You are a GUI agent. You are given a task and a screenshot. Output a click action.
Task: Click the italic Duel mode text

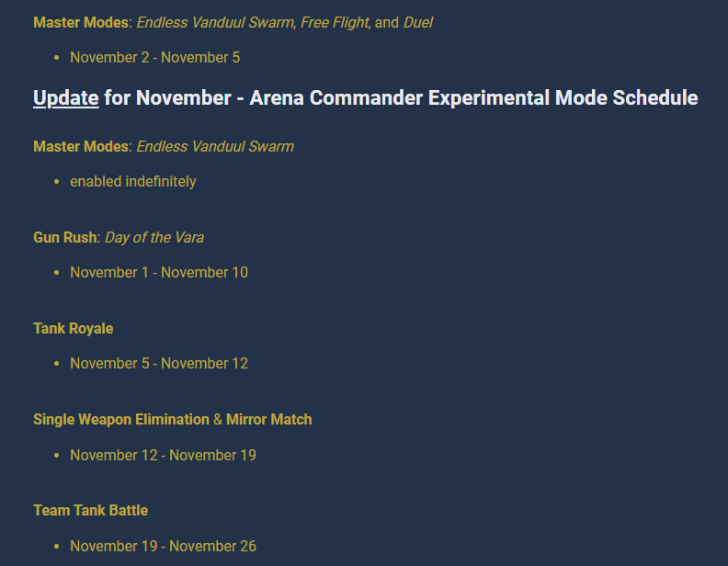pos(418,22)
